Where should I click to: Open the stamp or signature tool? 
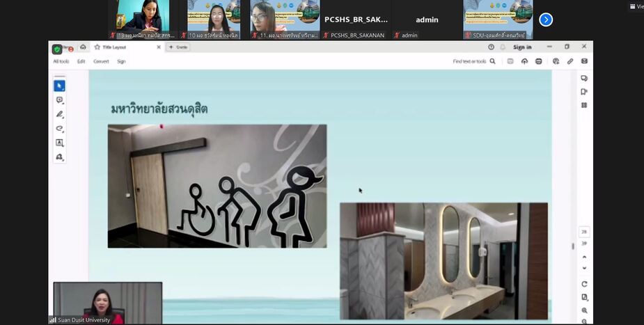[x=60, y=157]
